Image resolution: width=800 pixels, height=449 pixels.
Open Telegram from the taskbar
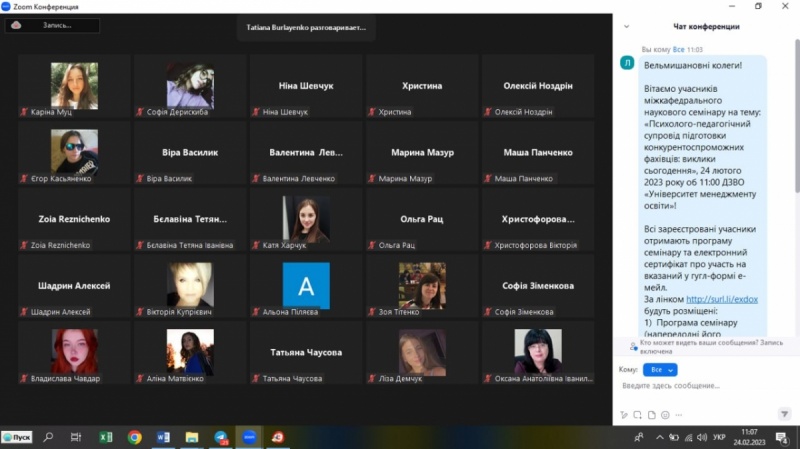(x=220, y=437)
